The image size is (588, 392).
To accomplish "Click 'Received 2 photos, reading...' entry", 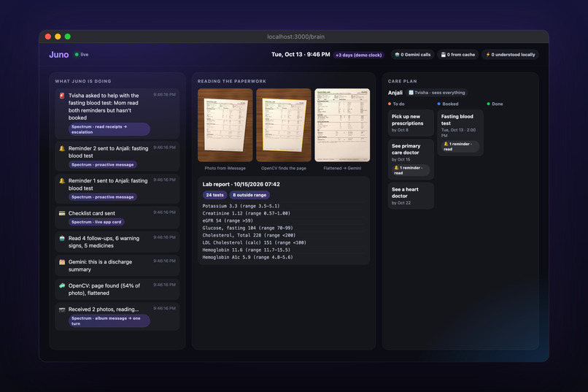I will coord(117,317).
